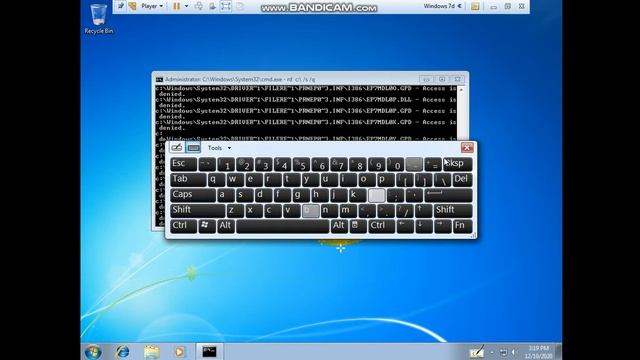Open the volume speaker tray icon
The image size is (640, 360).
514,352
